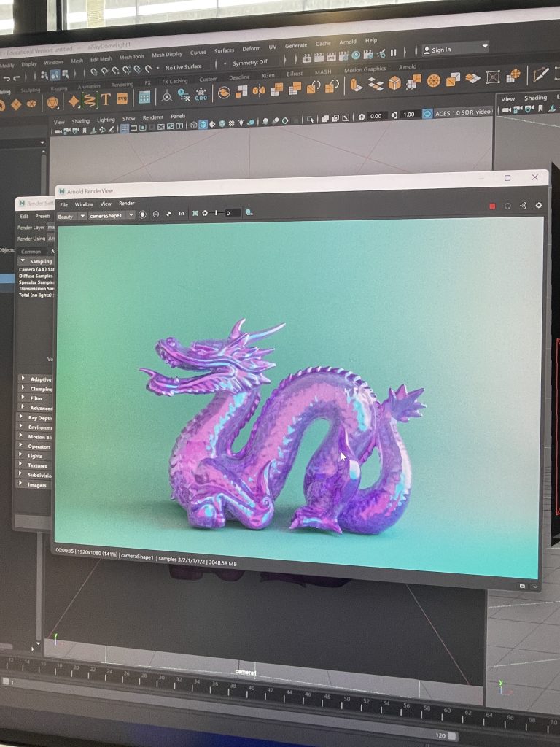Screen dimensions: 560x747
Task: Click the Sweep Mesh shelf icon
Action: click(x=90, y=100)
